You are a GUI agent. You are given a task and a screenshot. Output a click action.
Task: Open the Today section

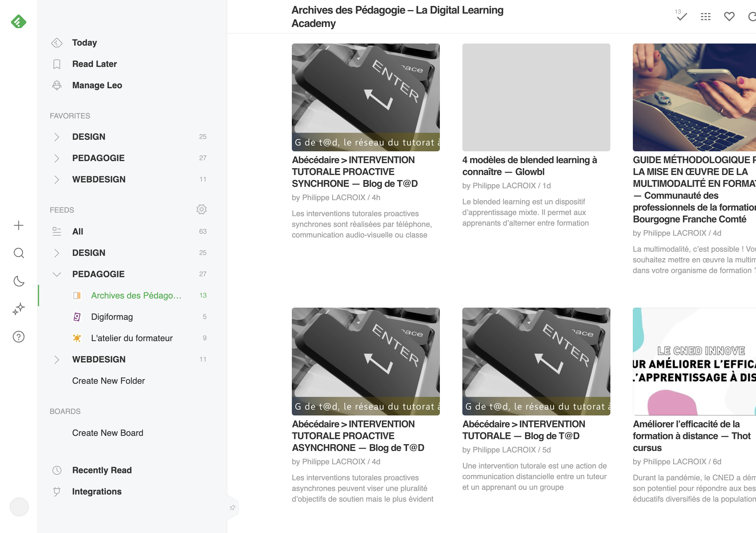click(x=84, y=43)
